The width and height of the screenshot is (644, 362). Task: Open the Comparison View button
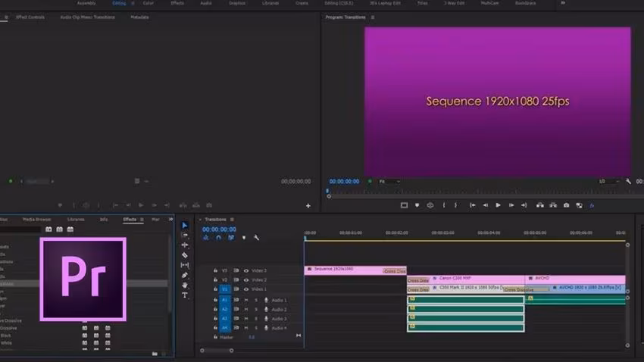tap(579, 205)
